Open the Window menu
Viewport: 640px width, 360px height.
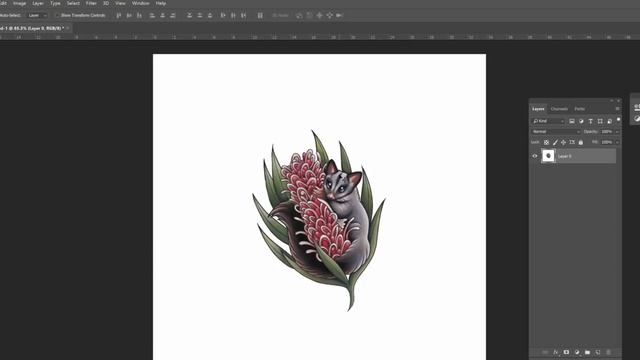(140, 3)
